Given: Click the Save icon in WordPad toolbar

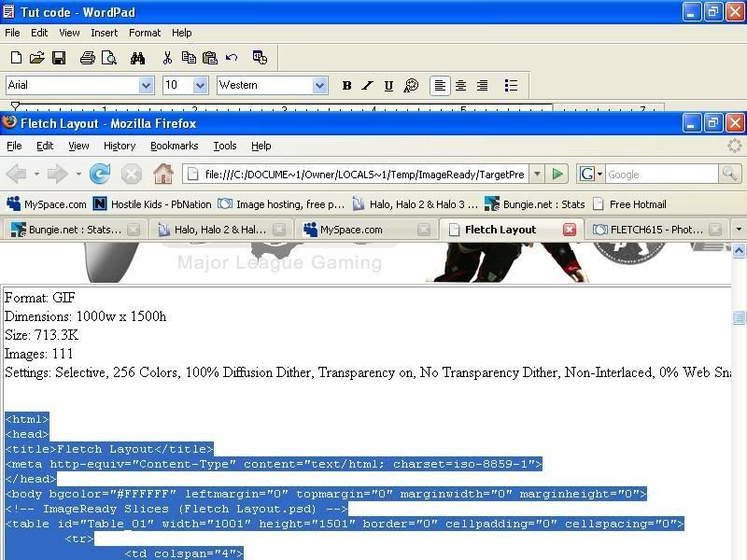Looking at the screenshot, I should (59, 58).
